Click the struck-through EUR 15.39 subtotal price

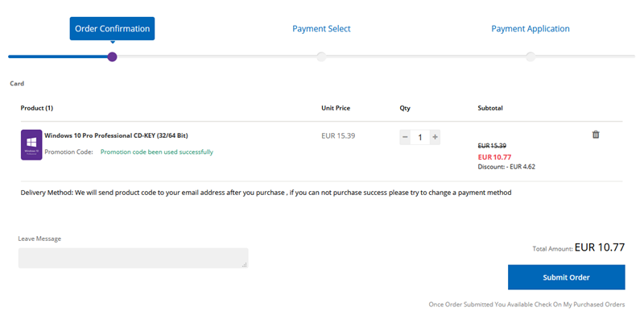click(493, 145)
